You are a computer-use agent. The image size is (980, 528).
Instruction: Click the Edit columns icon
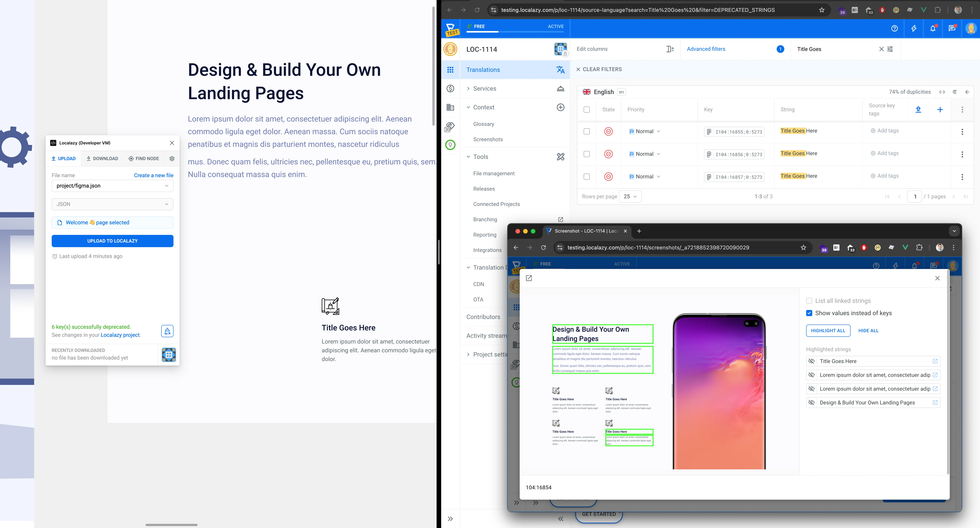pyautogui.click(x=670, y=49)
